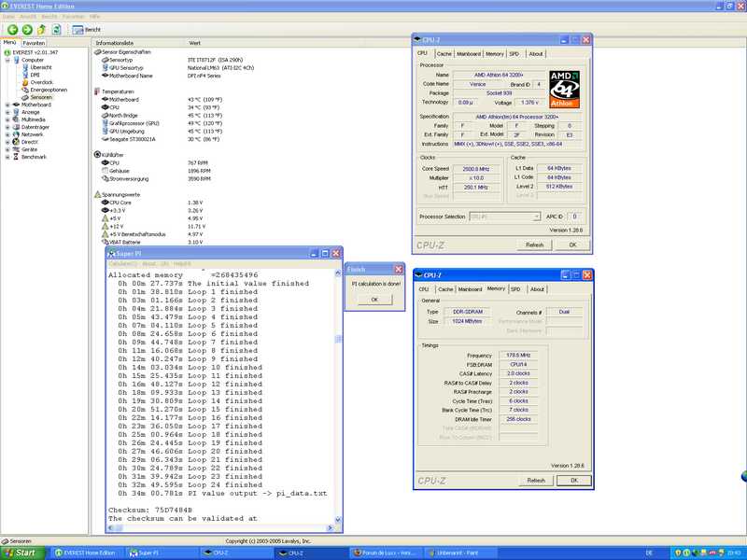Open the Bericht report wizard toolbar button
The image size is (747, 560).
86,30
